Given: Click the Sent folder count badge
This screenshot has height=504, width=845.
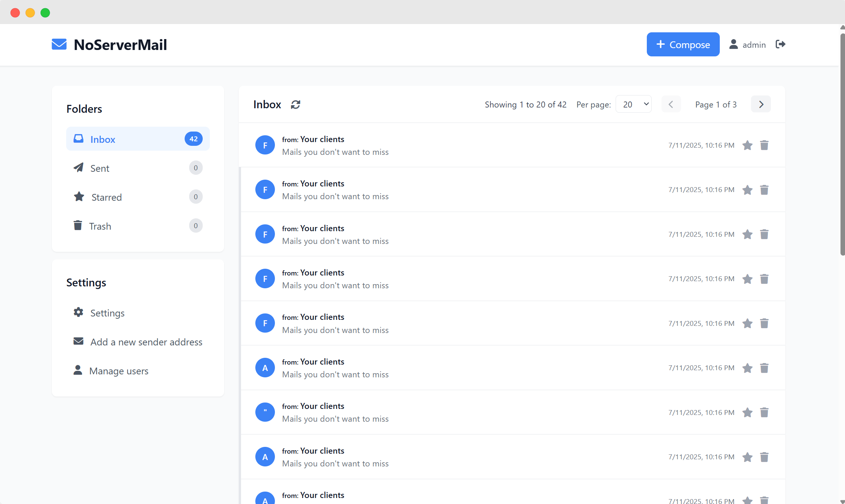Looking at the screenshot, I should coord(196,168).
